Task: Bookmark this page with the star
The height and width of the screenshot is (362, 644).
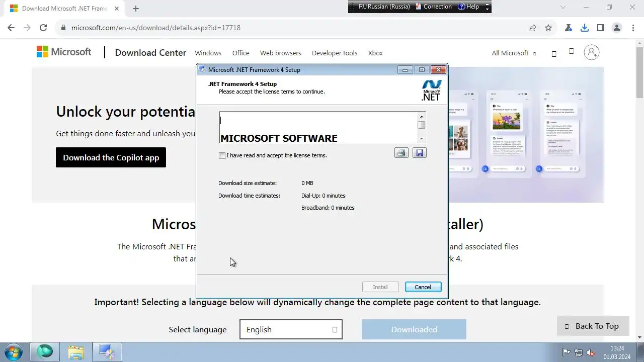Action: (x=548, y=28)
